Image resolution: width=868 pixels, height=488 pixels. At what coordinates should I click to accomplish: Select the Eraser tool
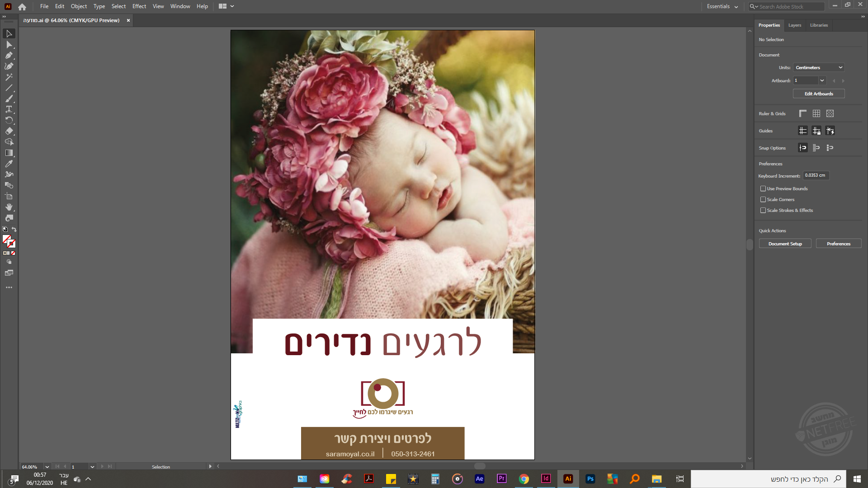[9, 131]
